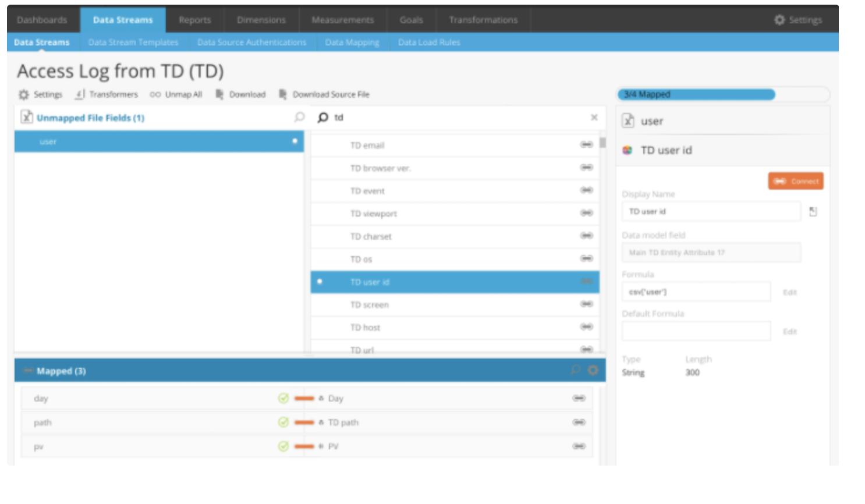Click the search icon in the Mapped header
Image resolution: width=865 pixels, height=504 pixels.
[575, 370]
